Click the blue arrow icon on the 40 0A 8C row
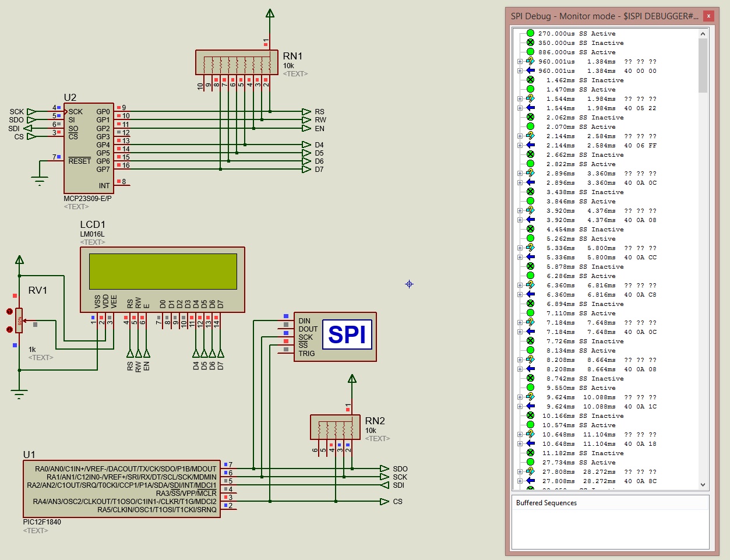The image size is (730, 560). (x=530, y=481)
